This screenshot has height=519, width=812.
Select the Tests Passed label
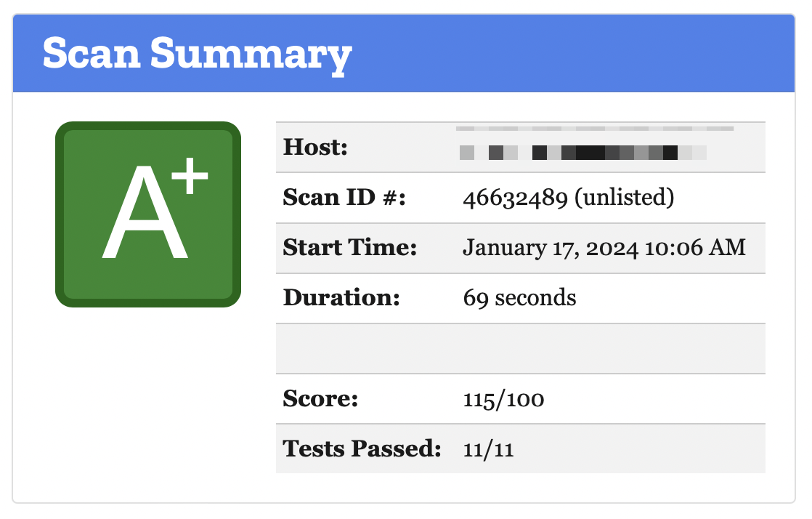click(362, 449)
